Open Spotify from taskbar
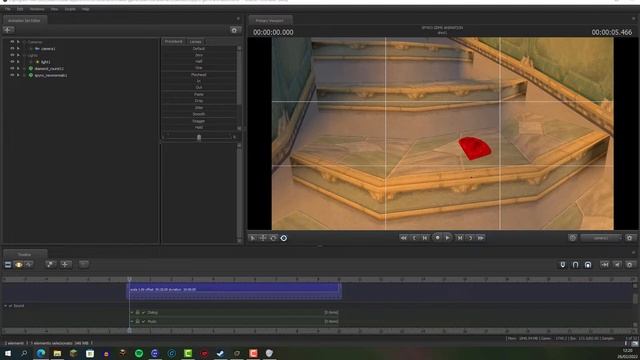Viewport: 640px width, 360px height. (139, 353)
